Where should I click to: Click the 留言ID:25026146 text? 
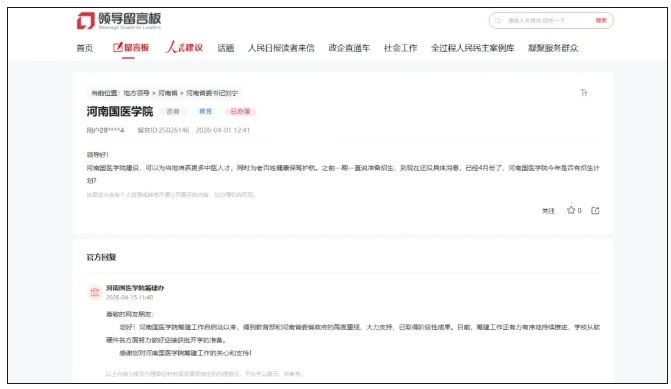pos(163,130)
